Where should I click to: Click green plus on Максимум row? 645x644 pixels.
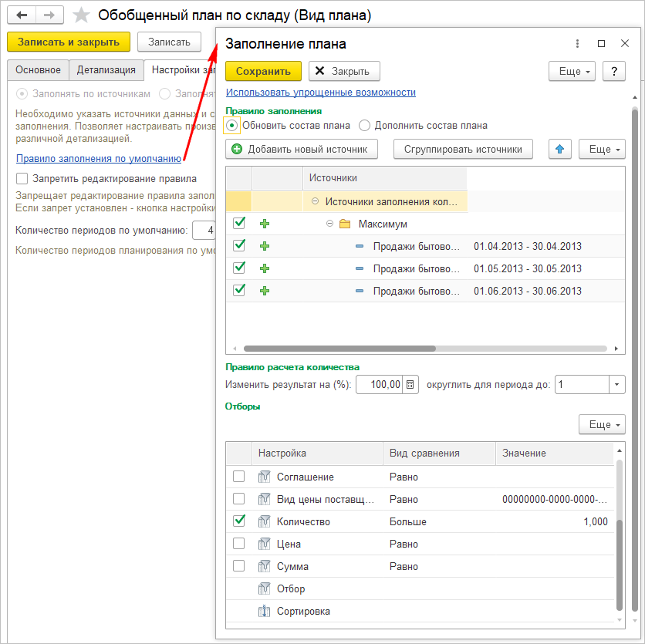[265, 224]
